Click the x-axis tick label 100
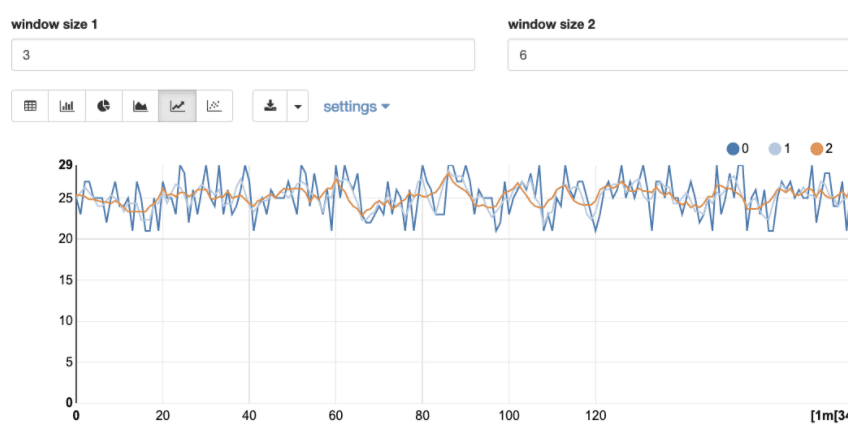The width and height of the screenshot is (848, 433). [509, 415]
